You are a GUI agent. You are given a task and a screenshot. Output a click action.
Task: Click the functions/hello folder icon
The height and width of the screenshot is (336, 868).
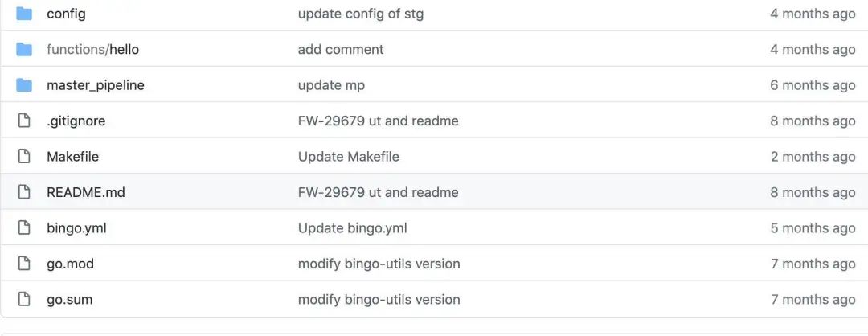(x=24, y=50)
